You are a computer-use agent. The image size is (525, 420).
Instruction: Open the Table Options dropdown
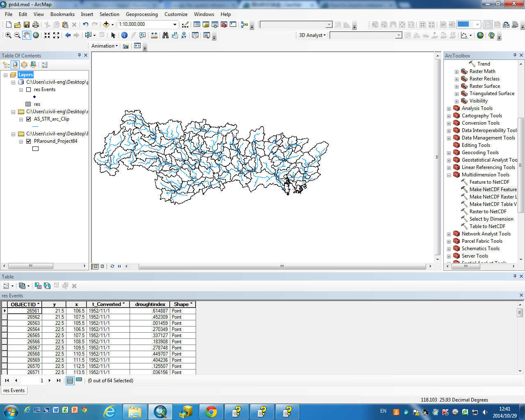tap(8, 286)
